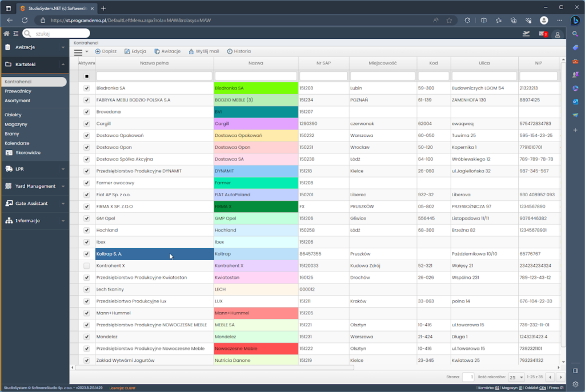Open the records per page dropdown

pyautogui.click(x=516, y=377)
